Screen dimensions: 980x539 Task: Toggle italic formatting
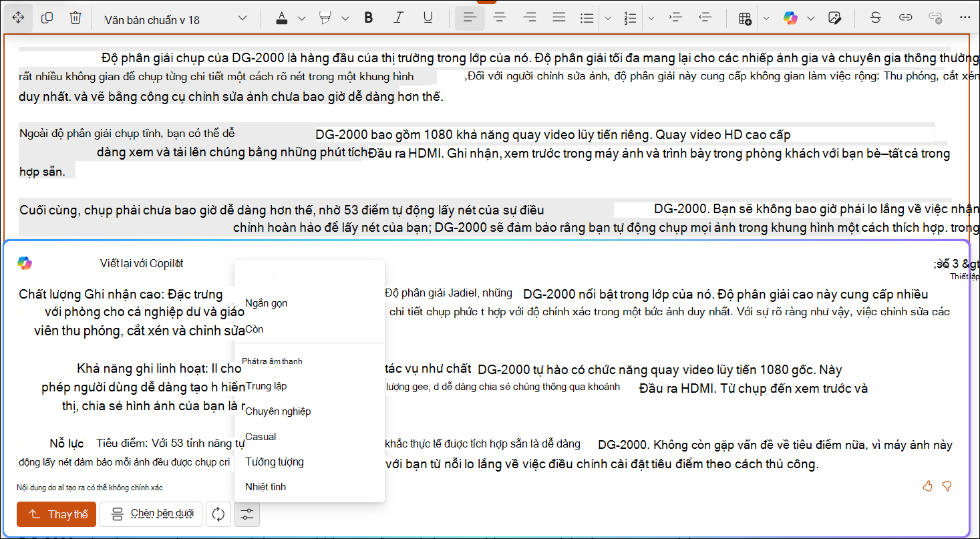click(399, 18)
